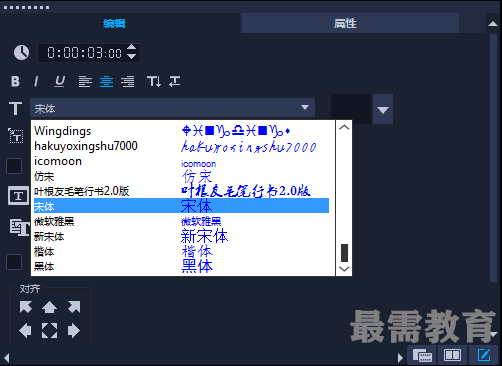This screenshot has height=366, width=502.
Task: Toggle Underline text formatting
Action: (60, 81)
